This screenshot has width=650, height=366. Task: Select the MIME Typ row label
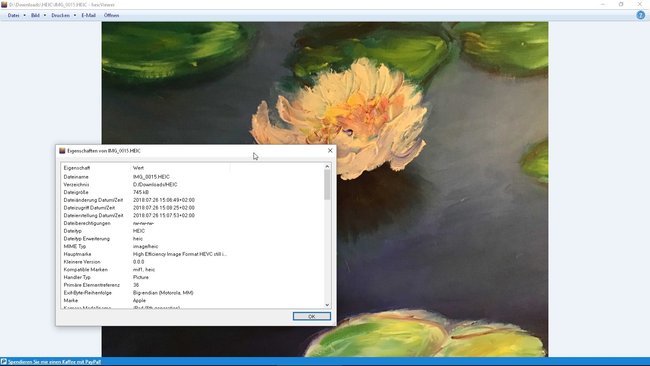pos(75,246)
